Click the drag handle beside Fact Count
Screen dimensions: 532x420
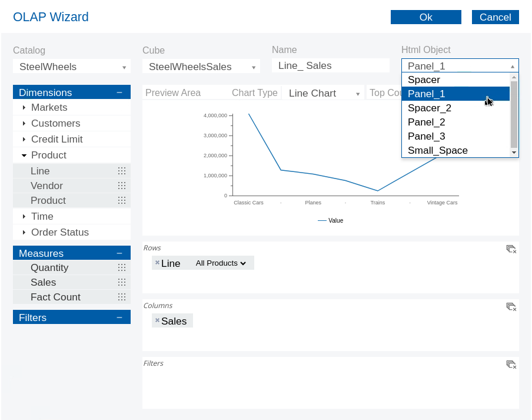(122, 297)
